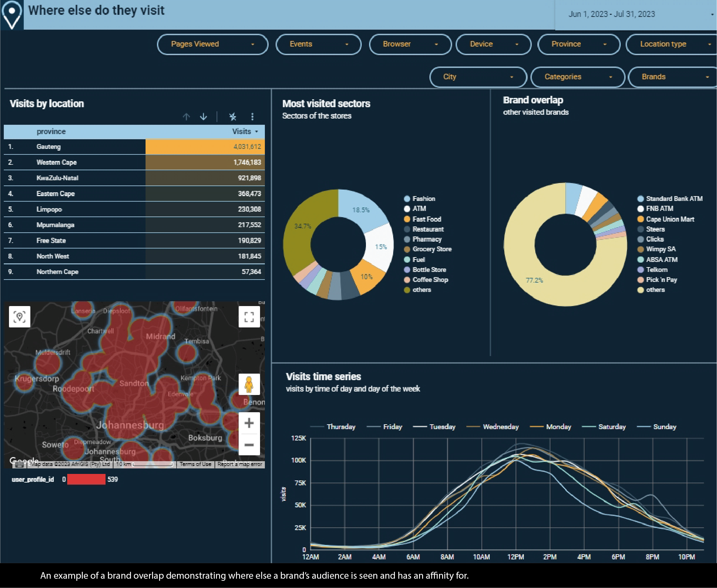Click the Report a map error link
717x588 pixels.
[x=240, y=464]
